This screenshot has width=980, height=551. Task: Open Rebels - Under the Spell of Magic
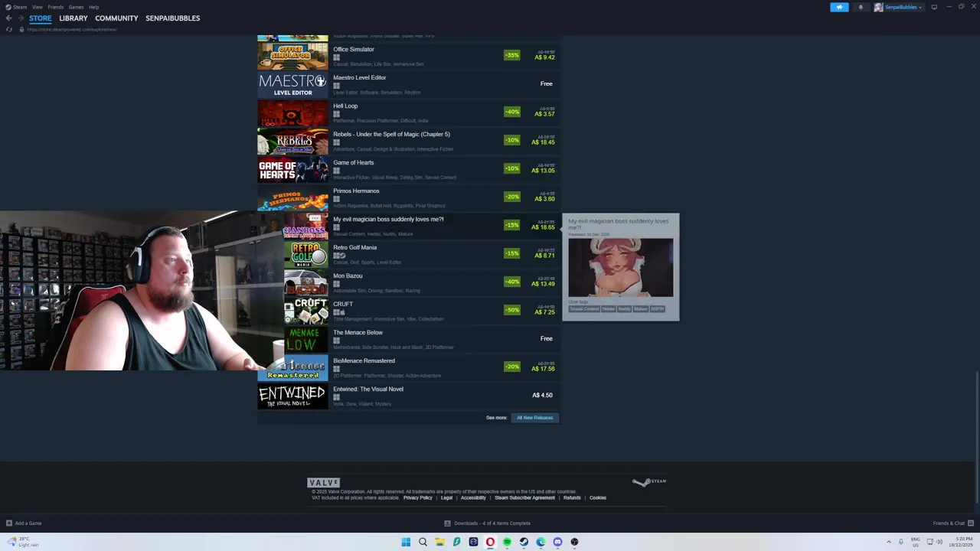(409, 141)
